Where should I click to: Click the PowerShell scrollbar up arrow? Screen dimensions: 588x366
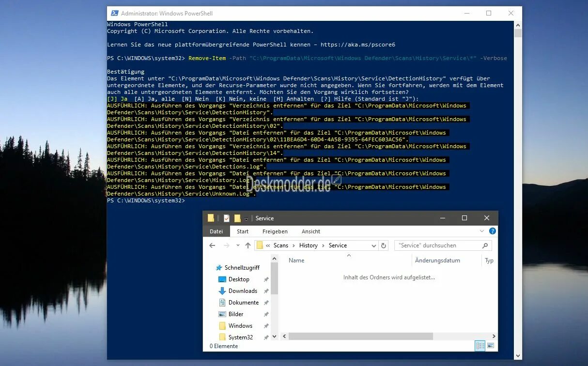[518, 25]
